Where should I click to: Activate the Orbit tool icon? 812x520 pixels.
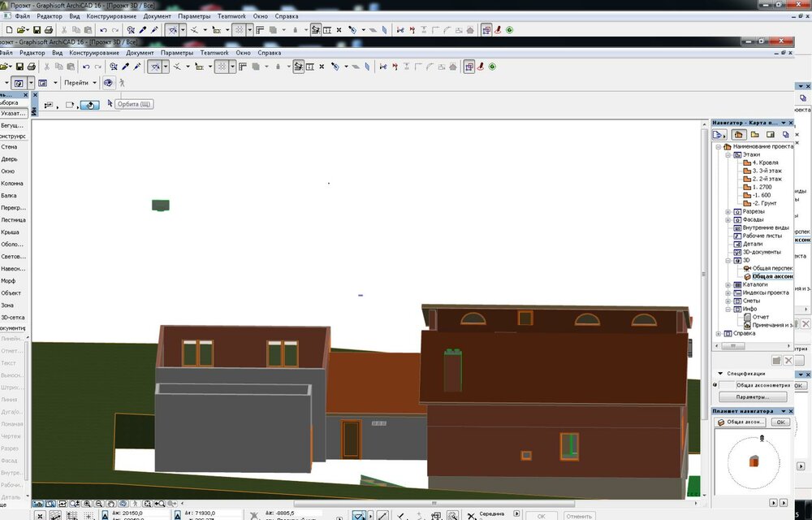point(107,83)
